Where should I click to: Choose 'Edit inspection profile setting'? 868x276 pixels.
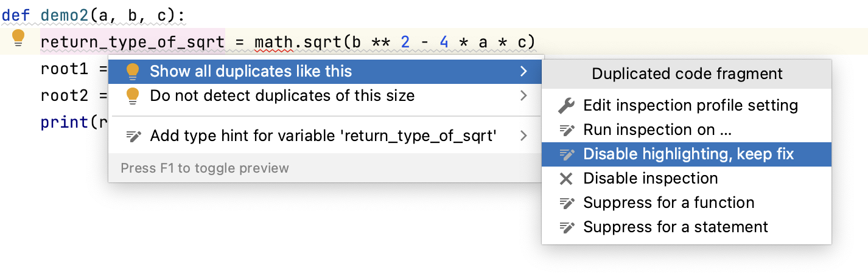690,106
